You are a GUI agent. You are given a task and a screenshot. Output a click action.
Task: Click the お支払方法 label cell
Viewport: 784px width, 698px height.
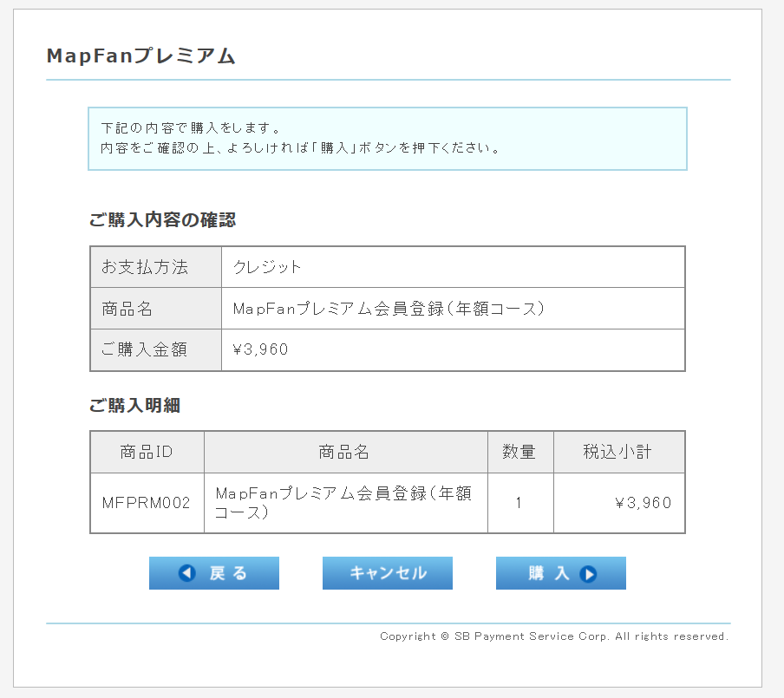click(x=156, y=267)
